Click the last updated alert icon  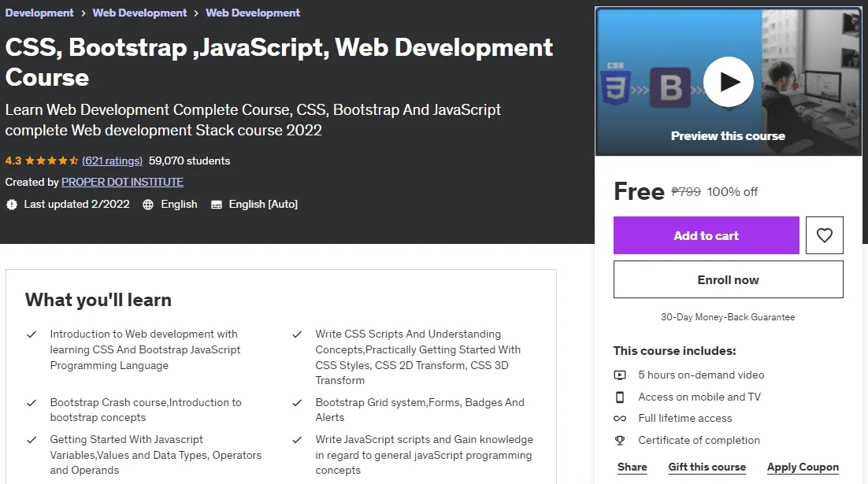click(x=12, y=205)
